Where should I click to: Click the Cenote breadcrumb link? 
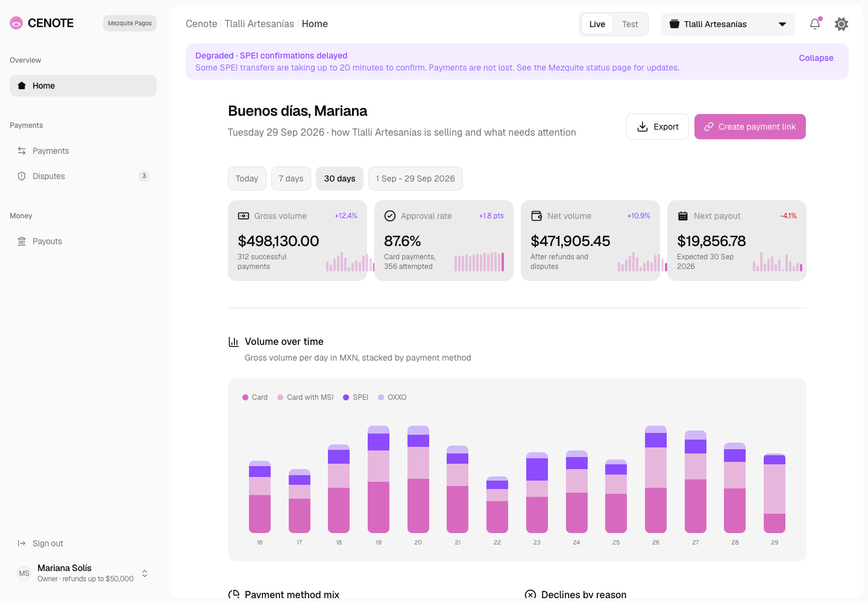[x=201, y=24]
